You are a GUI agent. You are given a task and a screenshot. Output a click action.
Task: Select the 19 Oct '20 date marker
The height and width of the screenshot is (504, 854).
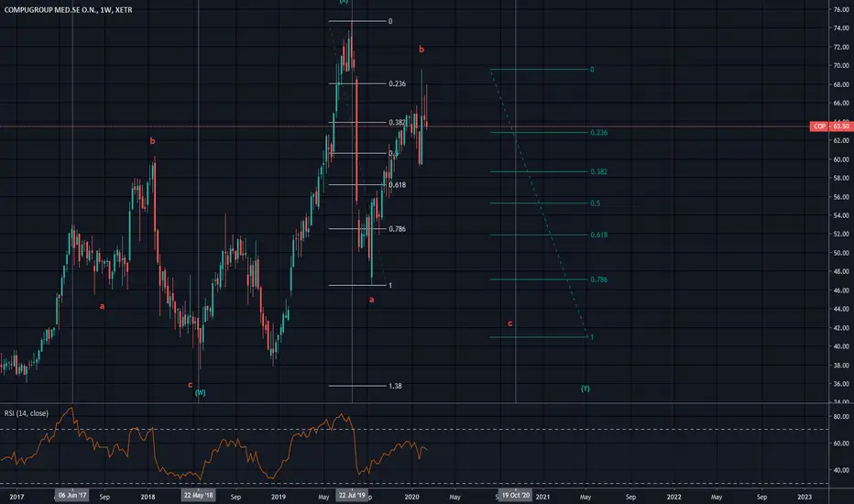(516, 495)
